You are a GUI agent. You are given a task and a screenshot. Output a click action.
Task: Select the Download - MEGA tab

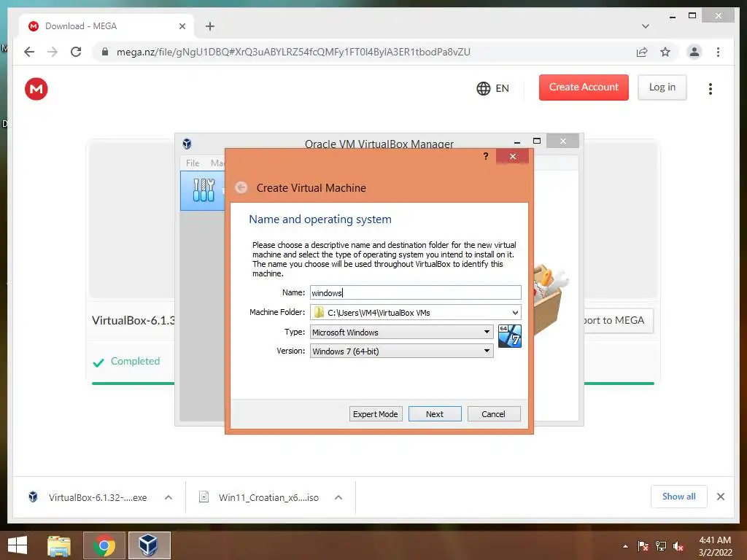point(107,26)
